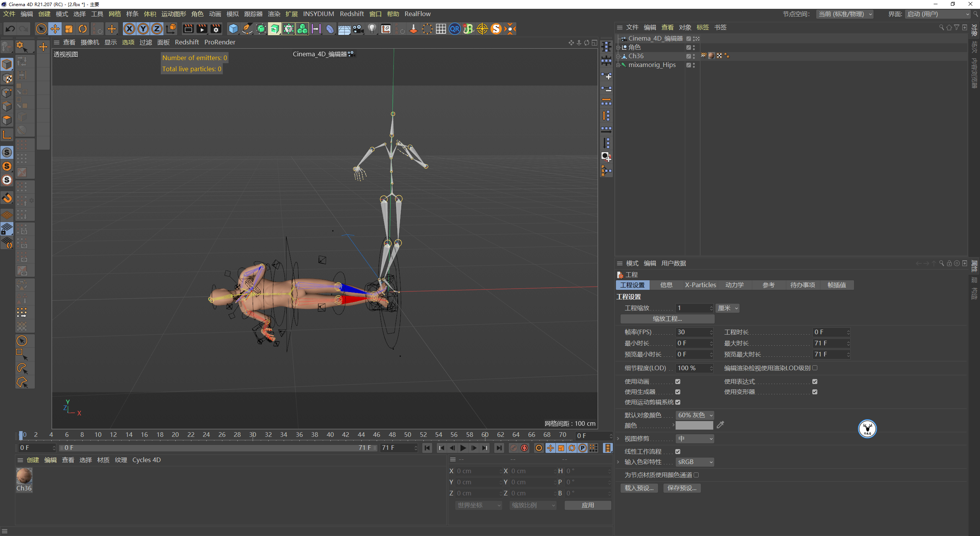The image size is (980, 536).
Task: Click the Cube primitive icon
Action: 233,29
